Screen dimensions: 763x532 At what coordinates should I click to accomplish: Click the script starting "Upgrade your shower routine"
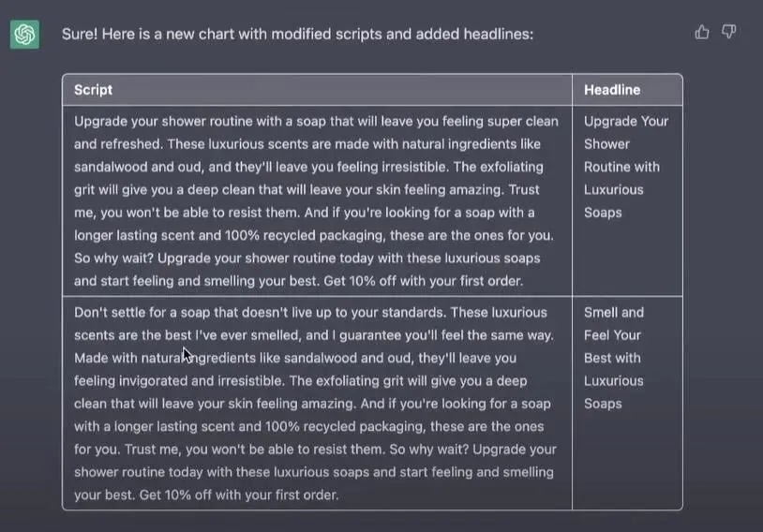tap(316, 200)
